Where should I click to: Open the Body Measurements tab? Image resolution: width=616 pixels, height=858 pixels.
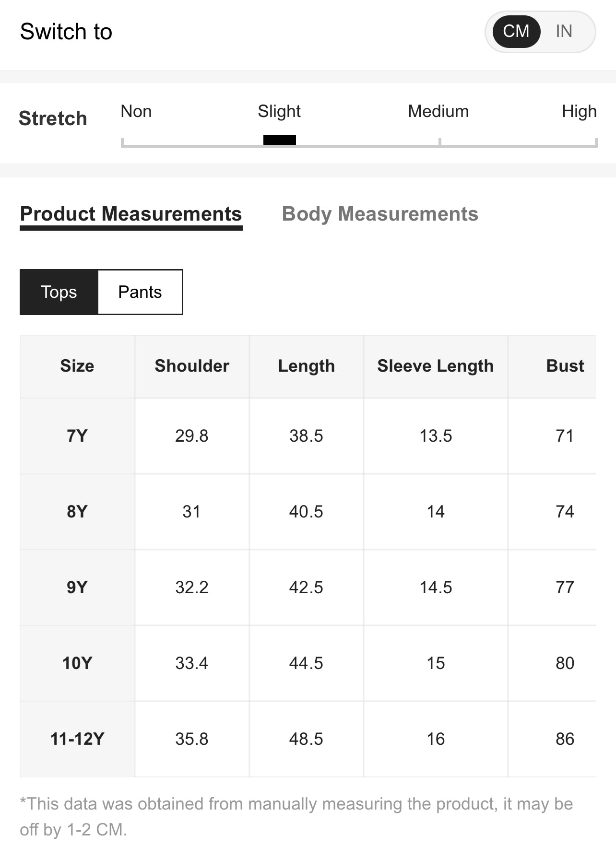380,214
